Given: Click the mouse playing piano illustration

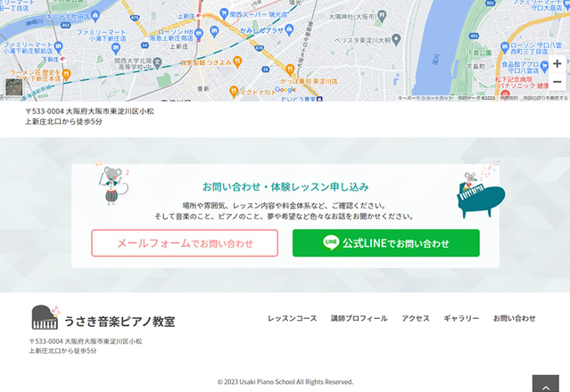Looking at the screenshot, I should pos(481,191).
